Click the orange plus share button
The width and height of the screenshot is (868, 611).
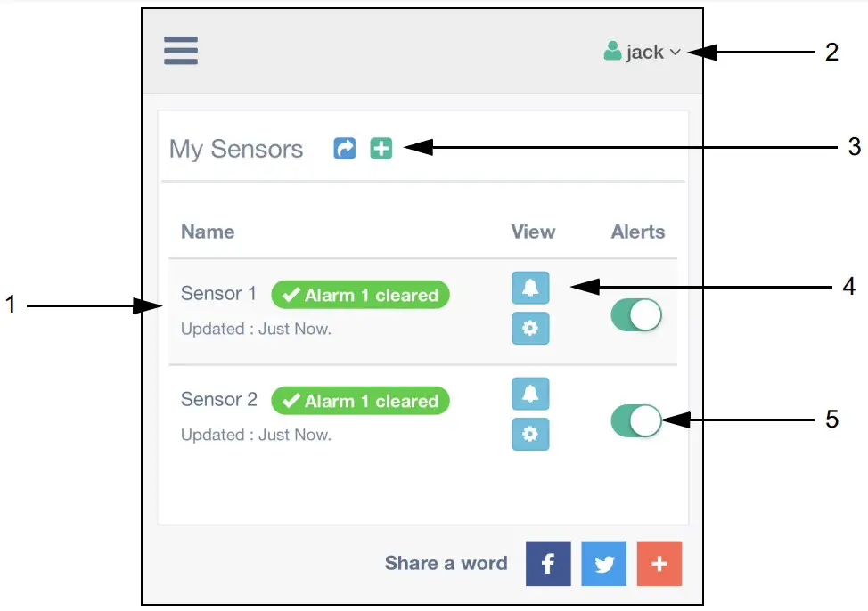[x=659, y=564]
